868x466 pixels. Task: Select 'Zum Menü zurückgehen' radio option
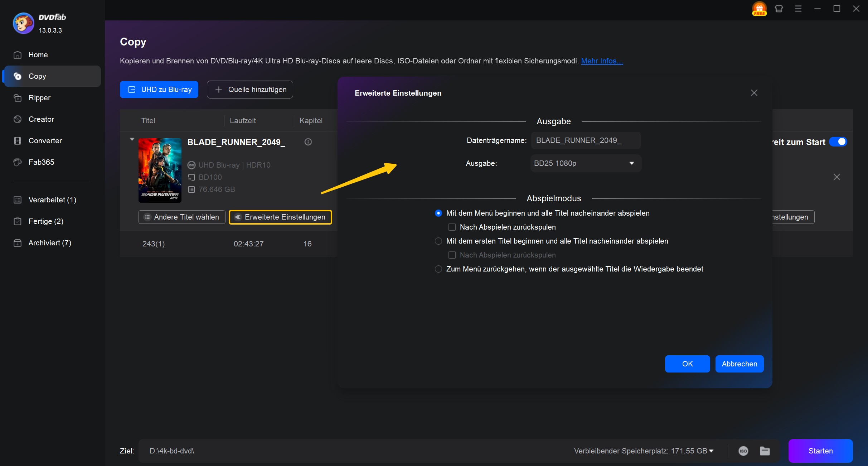tap(438, 269)
